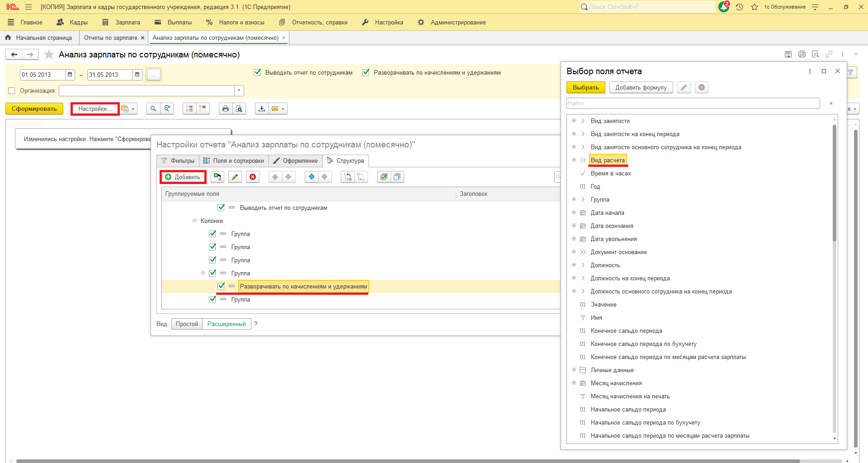This screenshot has height=463, width=868.
Task: Copy report link via chain icon
Action: pos(829,54)
